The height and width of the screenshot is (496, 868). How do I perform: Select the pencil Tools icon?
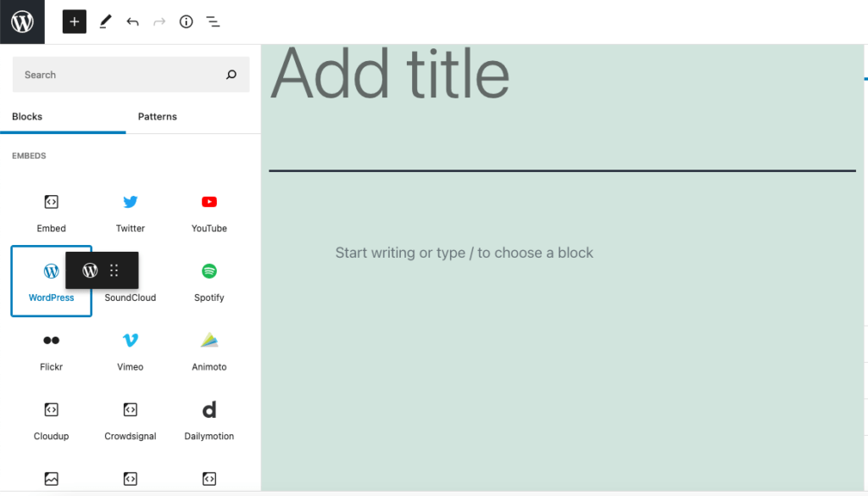click(x=105, y=21)
